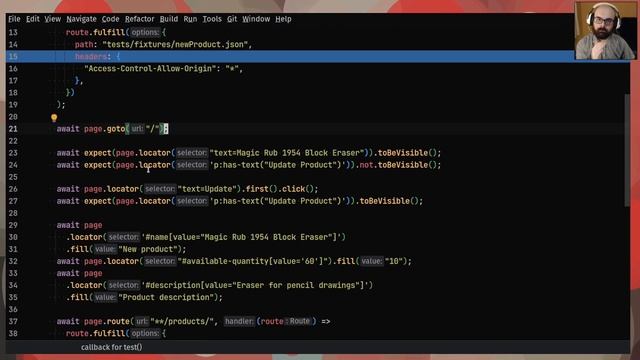This screenshot has width=640, height=360.
Task: Click '#name[value="Magic Rub 1954 Block Eraser"]' string
Action: click(x=241, y=237)
